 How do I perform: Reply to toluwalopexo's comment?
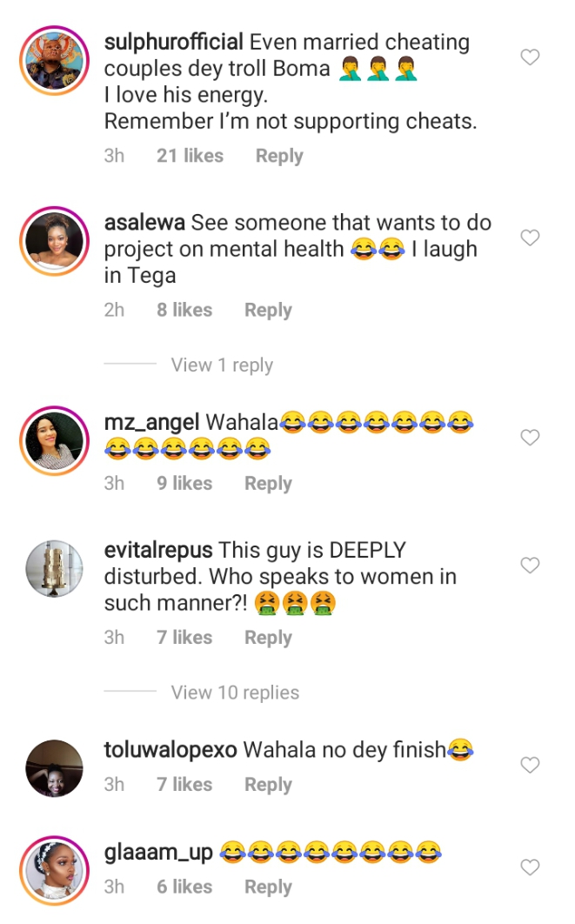[x=268, y=785]
